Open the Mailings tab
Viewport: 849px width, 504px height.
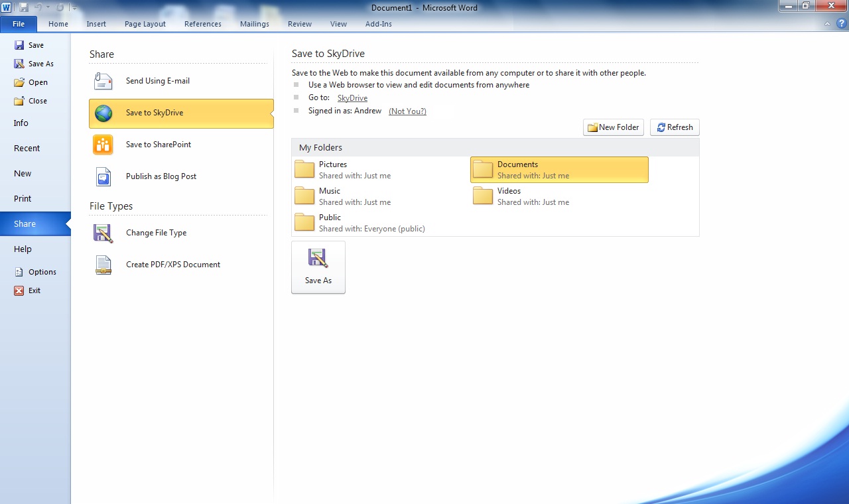255,24
